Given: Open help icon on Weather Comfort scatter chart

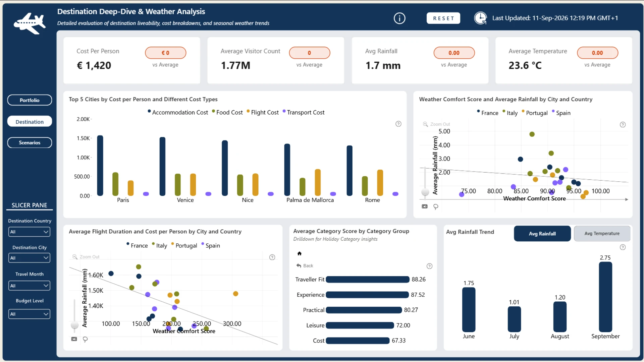Looking at the screenshot, I should pos(623,125).
